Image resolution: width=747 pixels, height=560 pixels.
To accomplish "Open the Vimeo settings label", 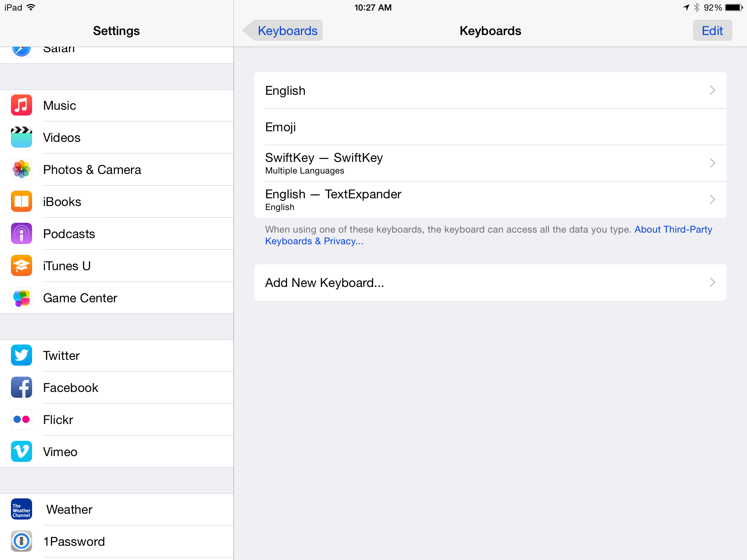I will (x=60, y=452).
